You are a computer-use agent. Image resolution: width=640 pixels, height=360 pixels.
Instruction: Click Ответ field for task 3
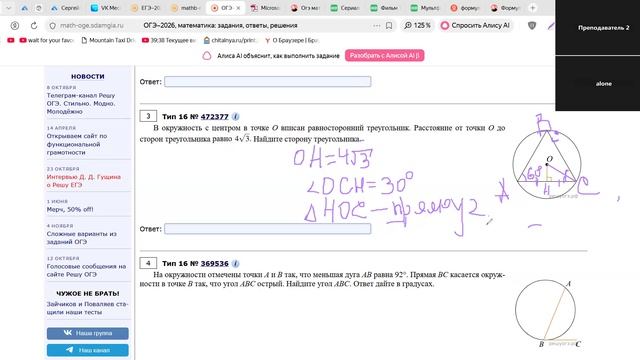coord(268,229)
